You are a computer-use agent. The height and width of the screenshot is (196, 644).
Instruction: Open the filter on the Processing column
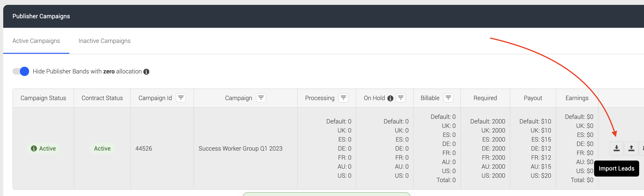point(344,98)
